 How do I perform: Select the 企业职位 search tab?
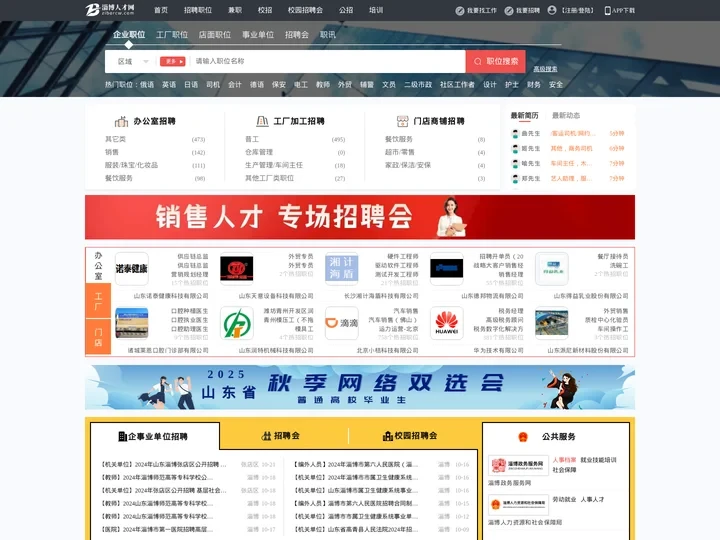coord(129,34)
